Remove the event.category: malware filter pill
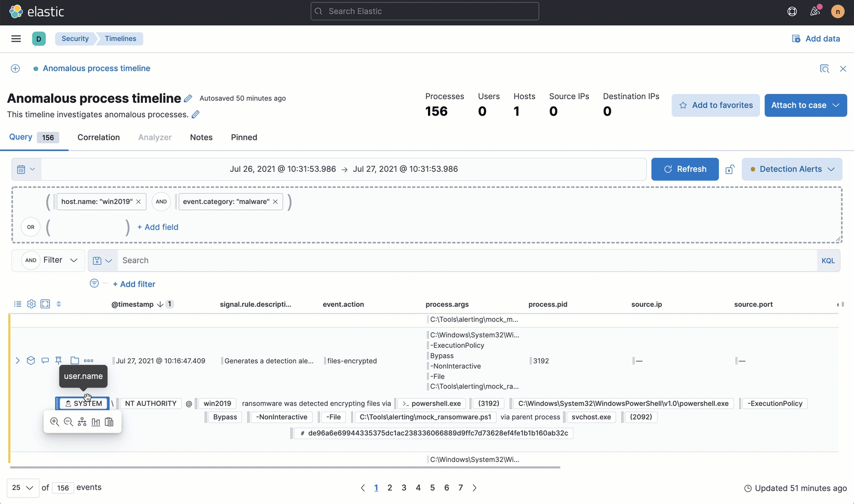The height and width of the screenshot is (504, 854). [276, 201]
